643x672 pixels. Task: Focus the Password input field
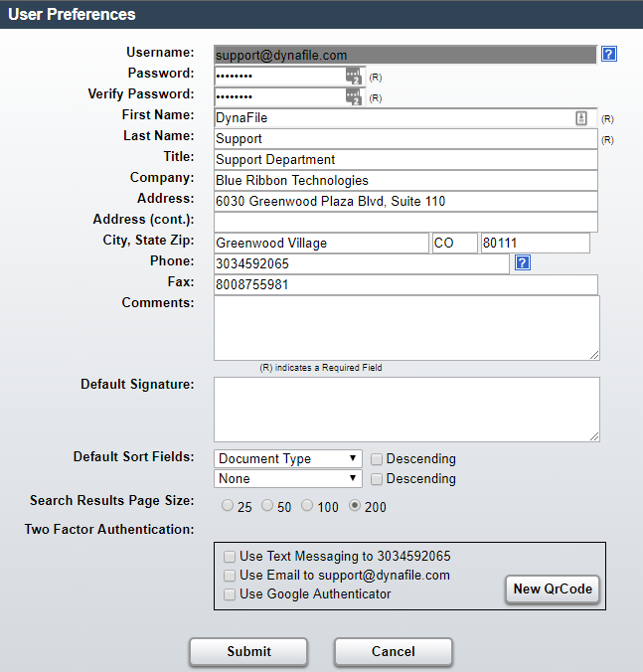[x=289, y=77]
